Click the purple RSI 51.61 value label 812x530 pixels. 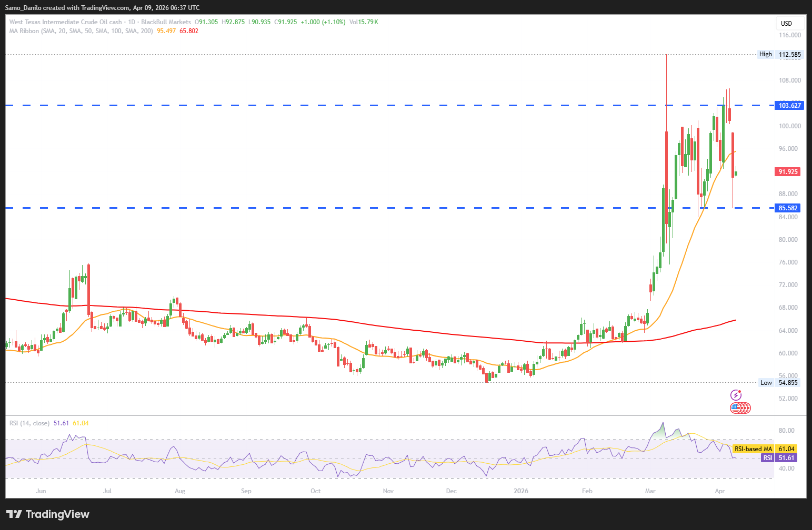click(779, 458)
